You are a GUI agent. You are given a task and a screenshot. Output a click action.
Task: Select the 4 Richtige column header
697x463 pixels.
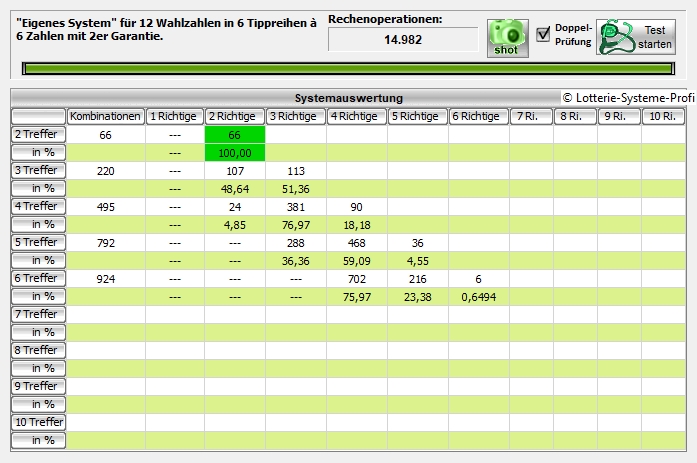tap(357, 116)
